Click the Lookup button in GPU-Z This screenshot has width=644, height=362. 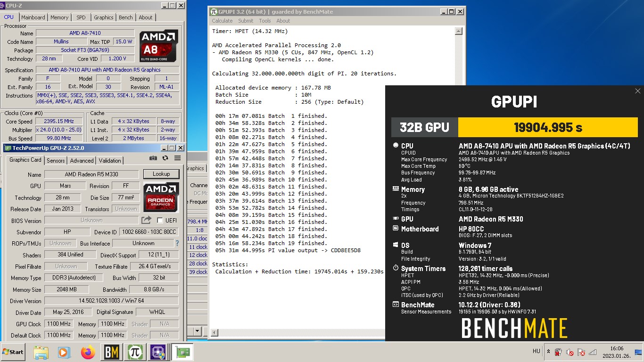pos(161,174)
